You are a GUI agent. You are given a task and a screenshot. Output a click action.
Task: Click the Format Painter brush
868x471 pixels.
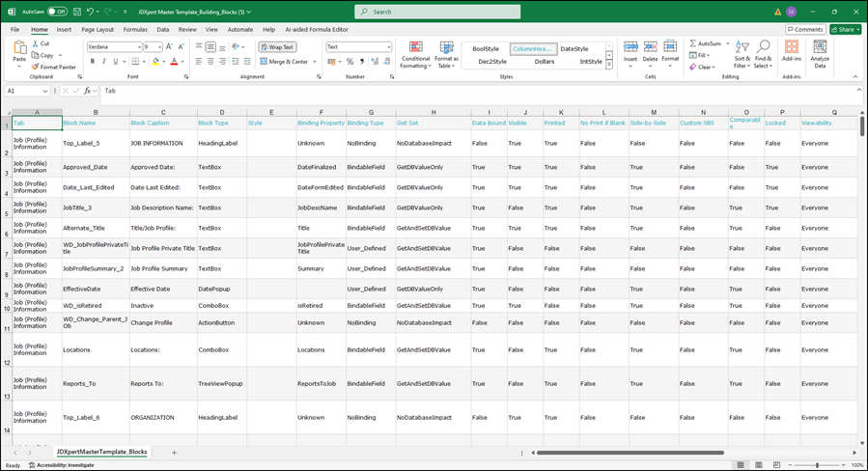[36, 67]
